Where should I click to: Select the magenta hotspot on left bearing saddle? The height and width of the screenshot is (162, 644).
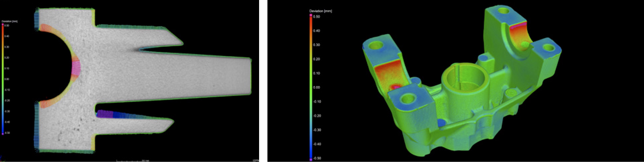tap(395, 87)
